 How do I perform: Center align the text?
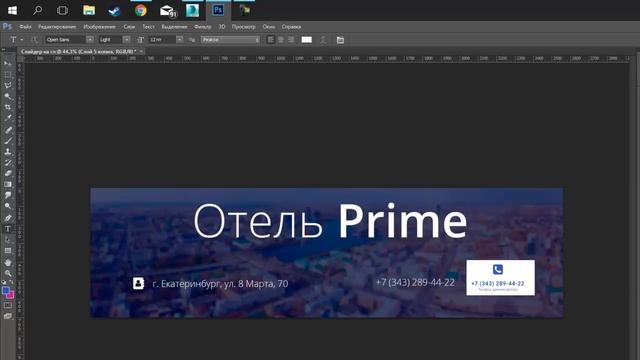coord(281,40)
